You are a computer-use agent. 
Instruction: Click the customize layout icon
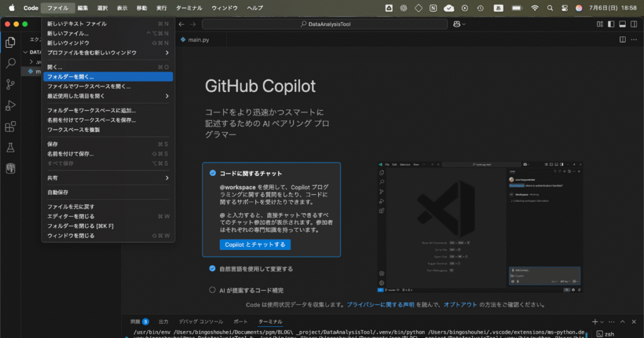[599, 25]
